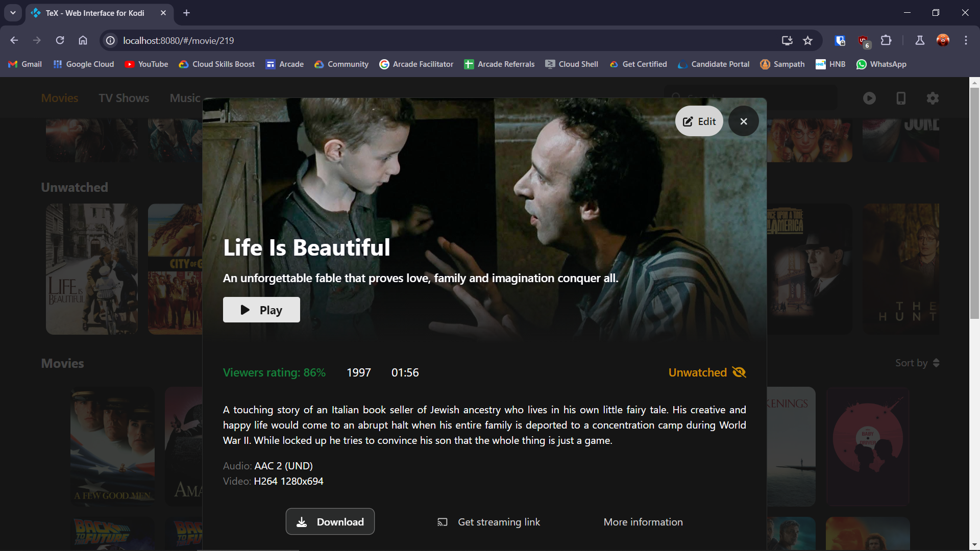Open the now playing player icon
980x551 pixels.
coord(869,98)
